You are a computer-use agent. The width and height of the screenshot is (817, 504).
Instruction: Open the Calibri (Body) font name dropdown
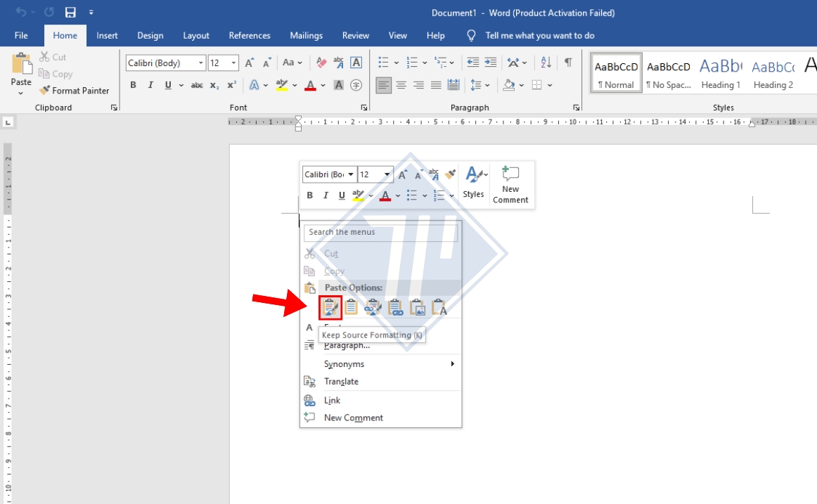201,63
